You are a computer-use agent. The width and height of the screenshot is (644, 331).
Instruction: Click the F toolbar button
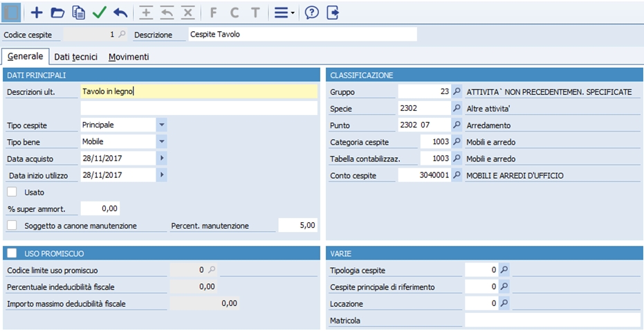(213, 12)
